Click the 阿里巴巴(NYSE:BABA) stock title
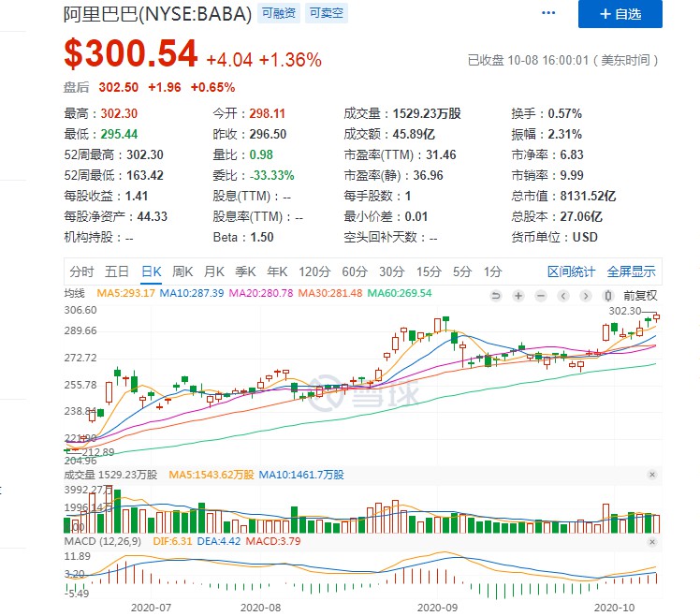 click(157, 14)
